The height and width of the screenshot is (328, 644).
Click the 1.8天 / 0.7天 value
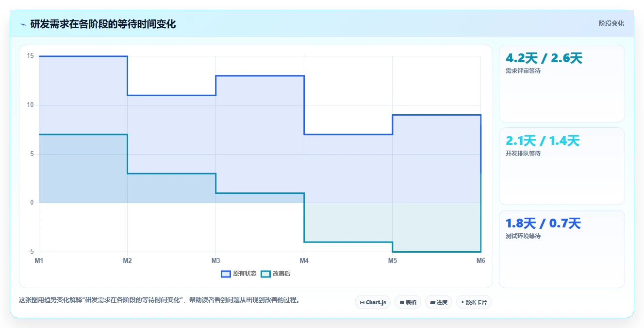[x=543, y=224]
